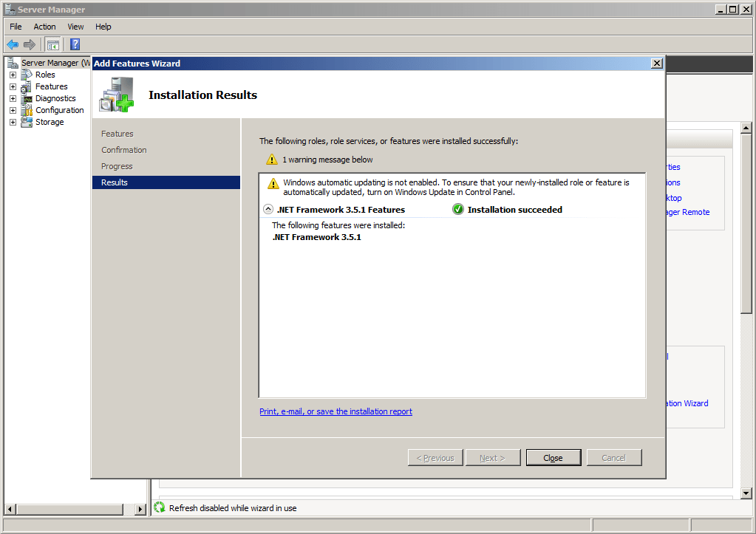Viewport: 756px width, 534px height.
Task: Select the Storage node in tree
Action: (x=50, y=122)
